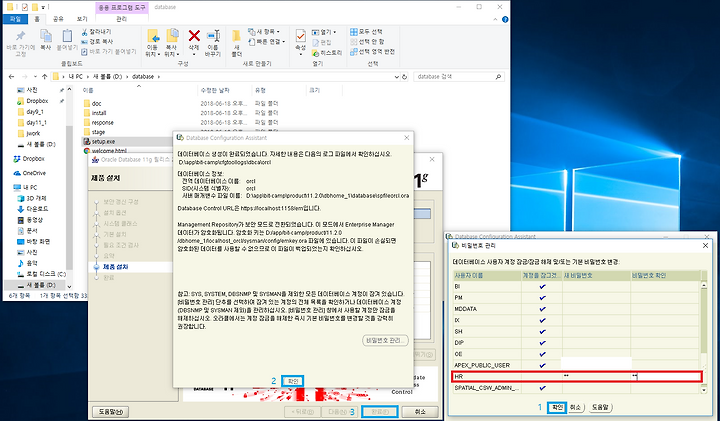Switch to the 홈 (Home) ribbon tab

tap(37, 19)
